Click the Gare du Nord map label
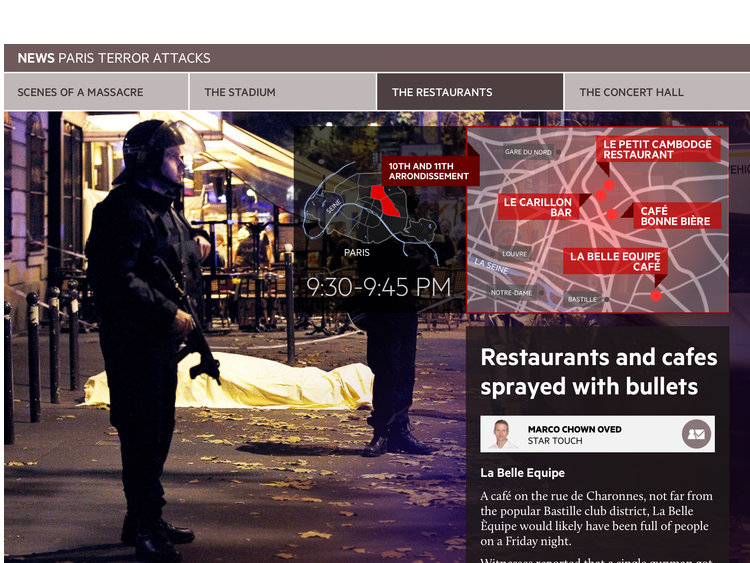Image resolution: width=750 pixels, height=563 pixels. [x=528, y=152]
